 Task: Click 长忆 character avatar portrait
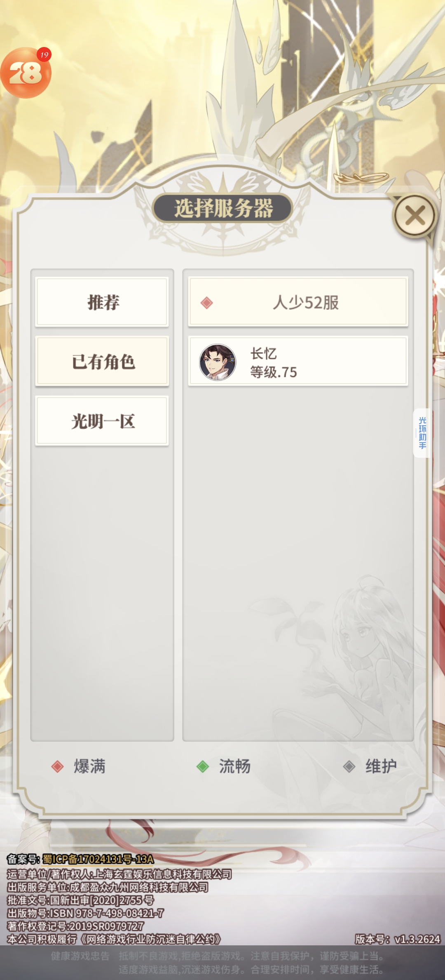point(218,362)
